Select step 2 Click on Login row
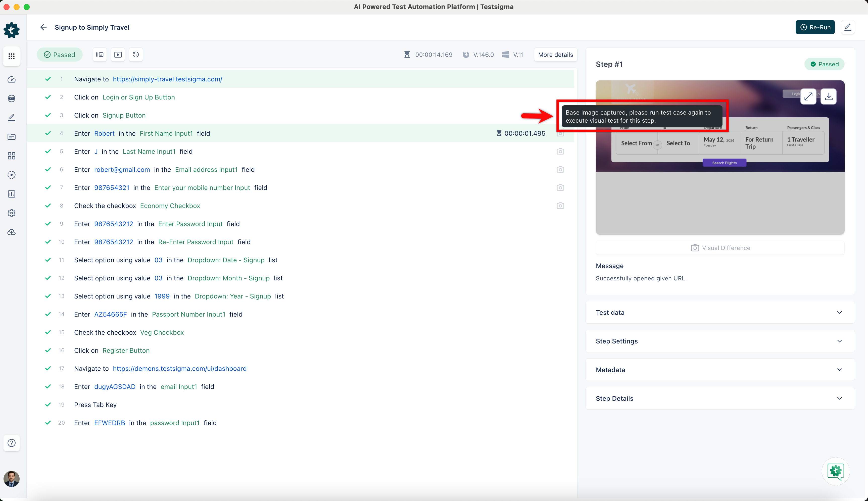Viewport: 868px width, 501px height. [x=301, y=97]
